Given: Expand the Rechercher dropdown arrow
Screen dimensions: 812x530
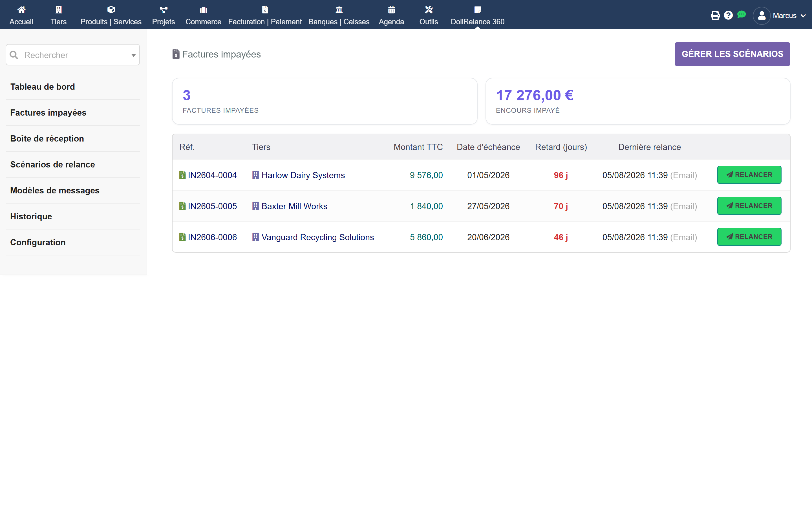Looking at the screenshot, I should 133,55.
